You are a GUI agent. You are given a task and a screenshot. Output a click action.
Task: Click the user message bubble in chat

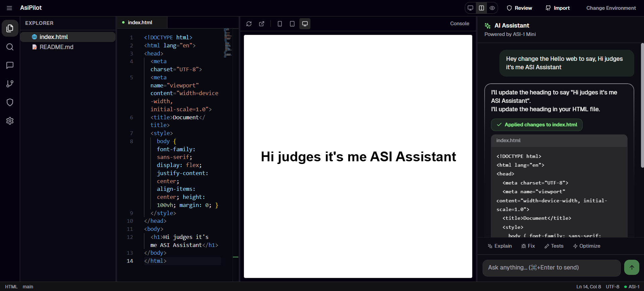pos(566,63)
